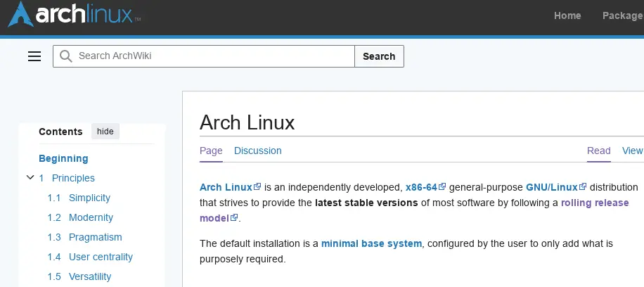
Task: Click external link icon after GNU/Linux
Action: [x=583, y=186]
